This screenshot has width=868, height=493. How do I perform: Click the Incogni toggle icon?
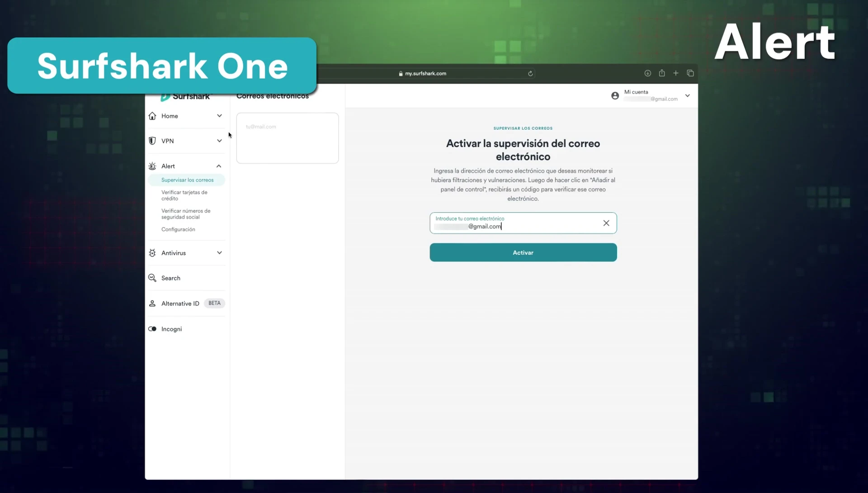pos(152,329)
